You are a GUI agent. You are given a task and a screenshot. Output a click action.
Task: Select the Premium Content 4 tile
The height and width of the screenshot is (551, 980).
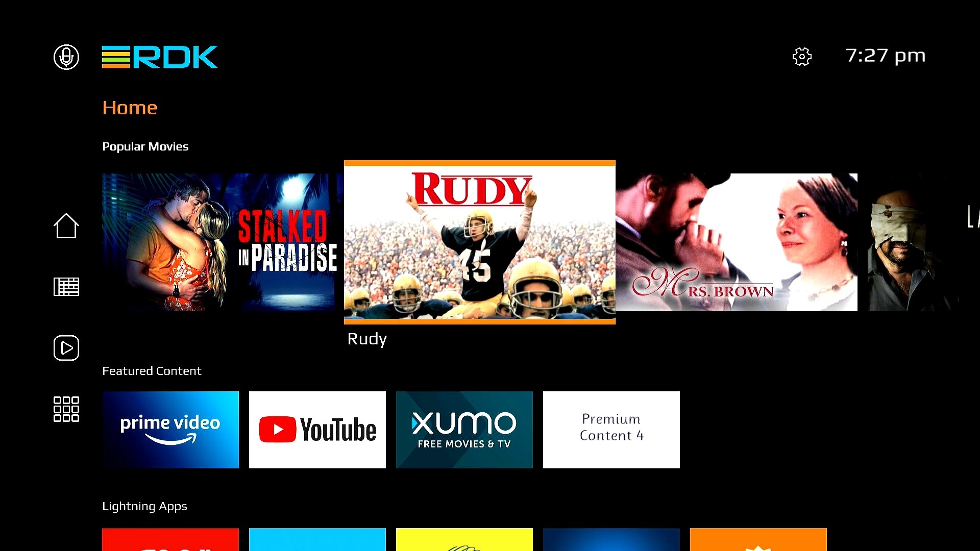click(611, 430)
